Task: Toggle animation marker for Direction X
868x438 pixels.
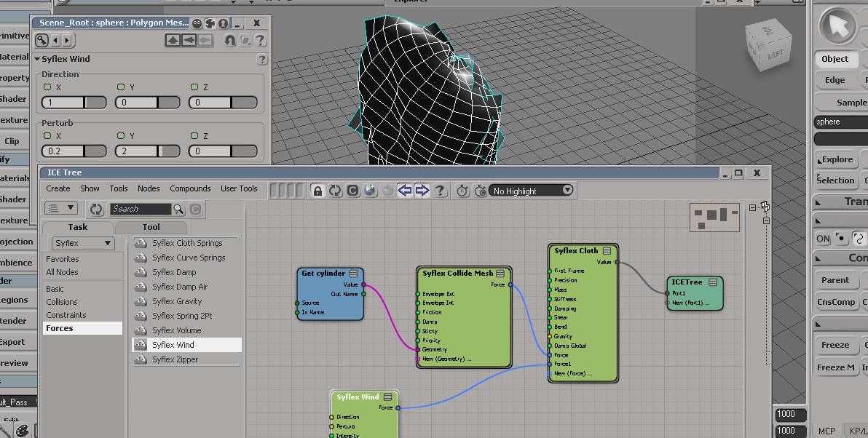Action: pyautogui.click(x=47, y=87)
